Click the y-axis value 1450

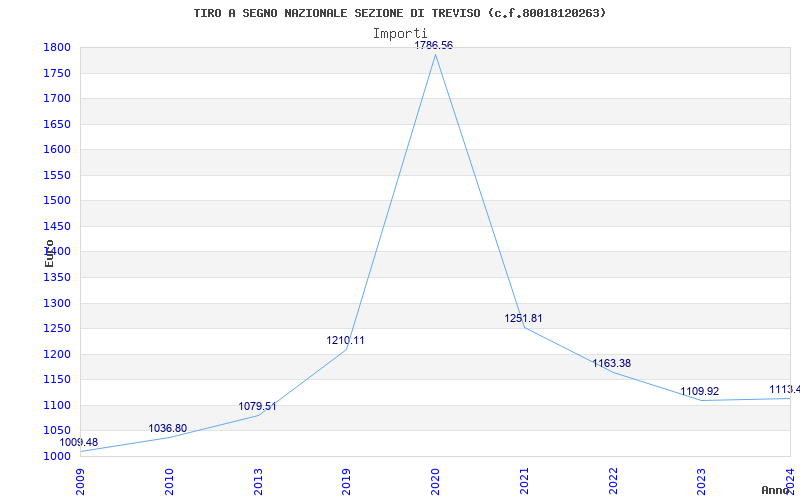(57, 227)
